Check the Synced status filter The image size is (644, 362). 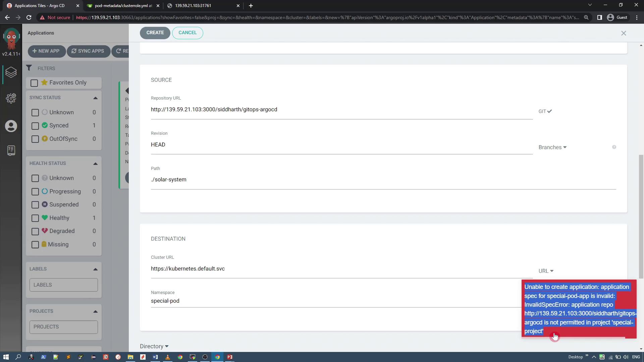(x=35, y=126)
